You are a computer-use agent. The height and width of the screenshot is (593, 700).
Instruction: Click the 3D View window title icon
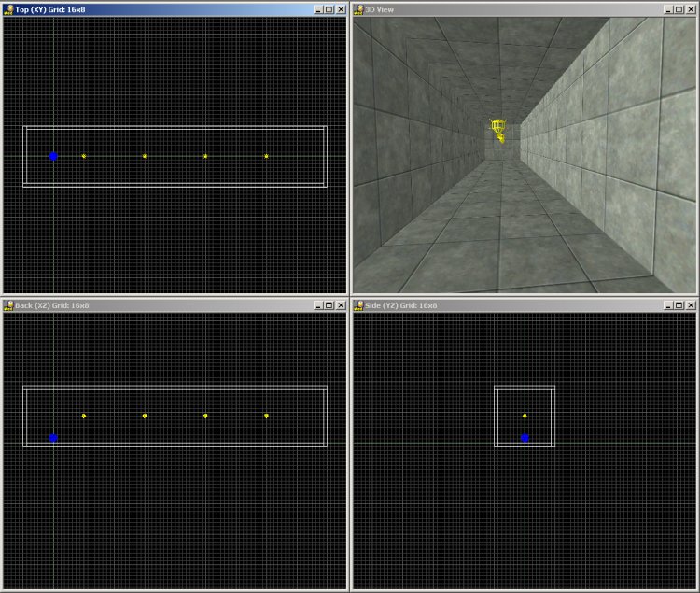358,9
